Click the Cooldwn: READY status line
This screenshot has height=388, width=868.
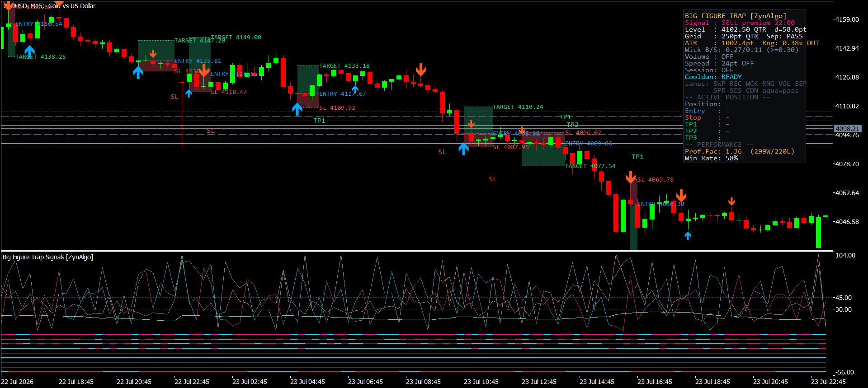coord(713,77)
